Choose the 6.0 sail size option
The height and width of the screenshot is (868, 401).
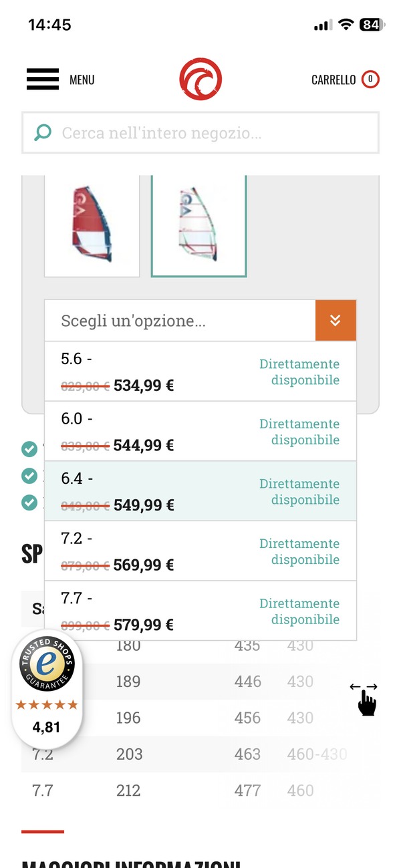pos(200,431)
